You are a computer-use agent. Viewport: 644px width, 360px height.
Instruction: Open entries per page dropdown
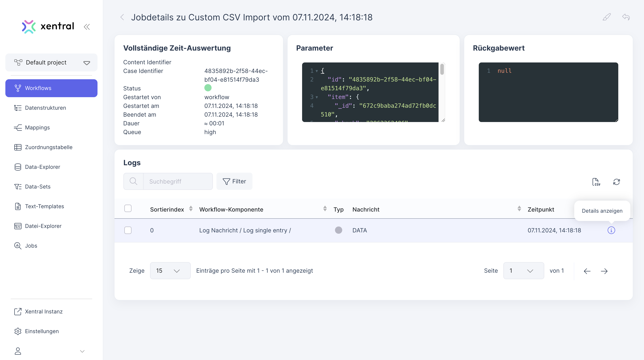point(170,271)
